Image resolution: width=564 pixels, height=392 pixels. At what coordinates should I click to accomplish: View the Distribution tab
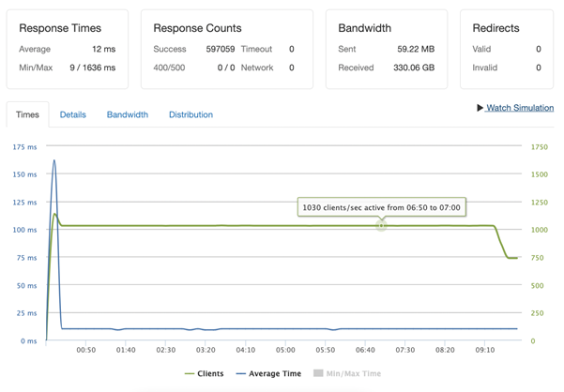pyautogui.click(x=191, y=114)
